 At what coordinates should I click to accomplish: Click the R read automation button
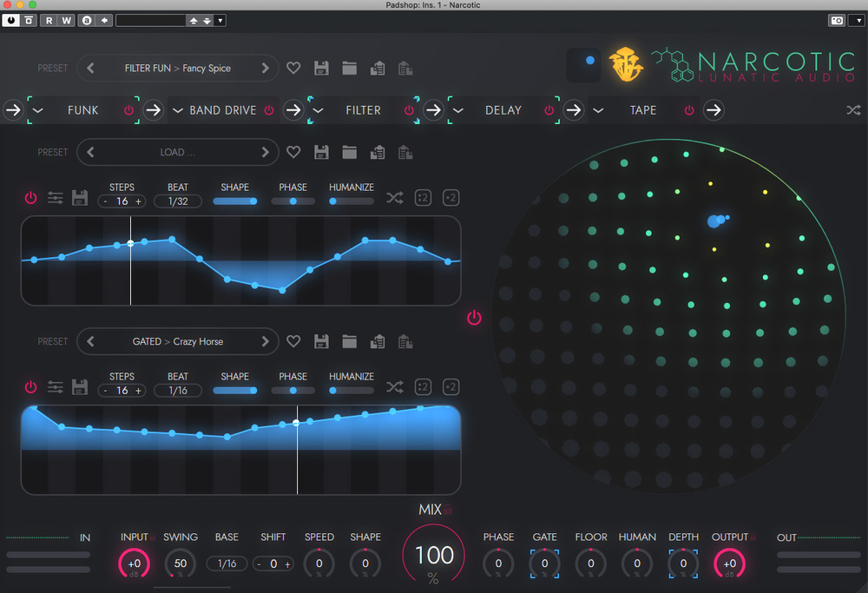tap(49, 21)
